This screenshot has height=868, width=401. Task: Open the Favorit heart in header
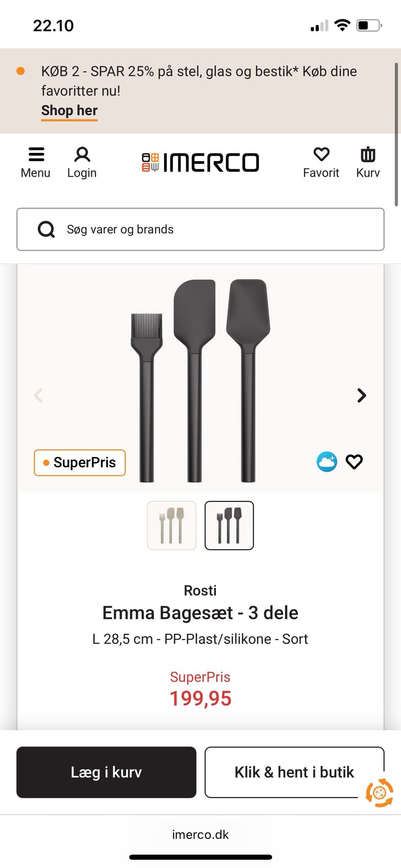(321, 155)
